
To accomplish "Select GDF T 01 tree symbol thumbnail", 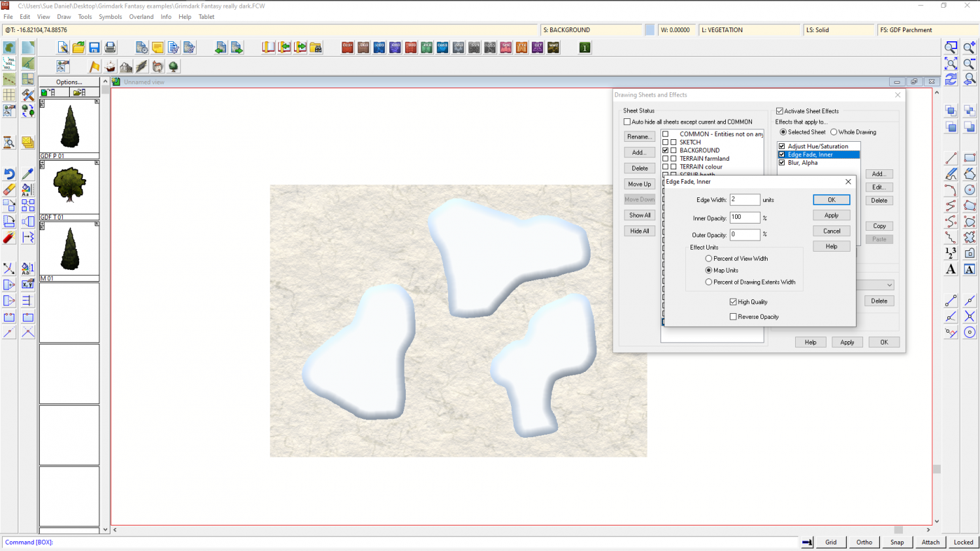I will (69, 188).
